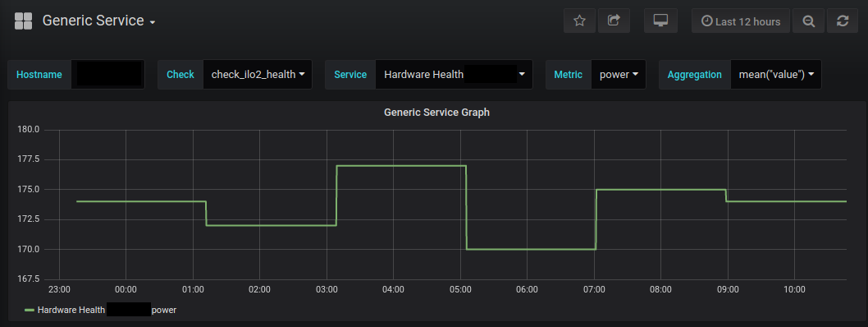Open the Grafana dashboards grid icon
The width and height of the screenshot is (868, 327).
click(23, 21)
